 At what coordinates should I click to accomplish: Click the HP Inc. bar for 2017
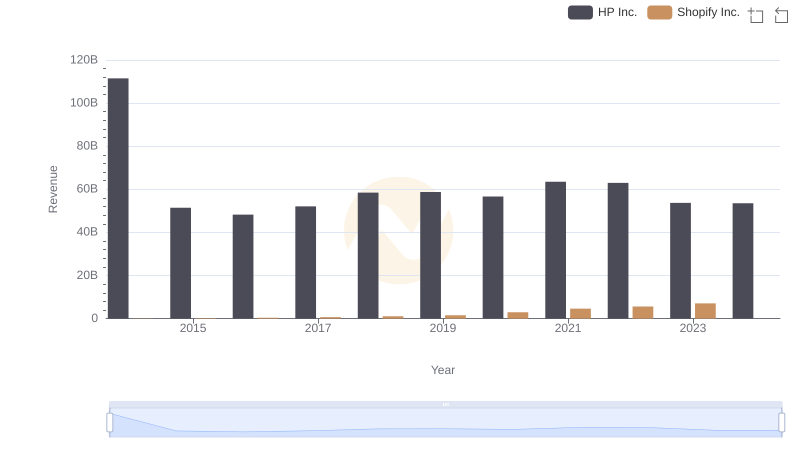pos(306,263)
